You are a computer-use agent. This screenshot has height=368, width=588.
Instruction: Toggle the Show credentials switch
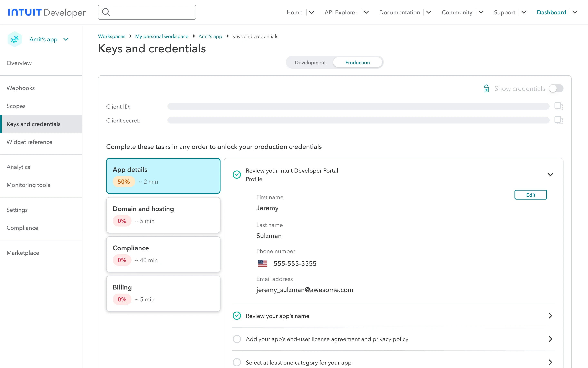(x=556, y=88)
